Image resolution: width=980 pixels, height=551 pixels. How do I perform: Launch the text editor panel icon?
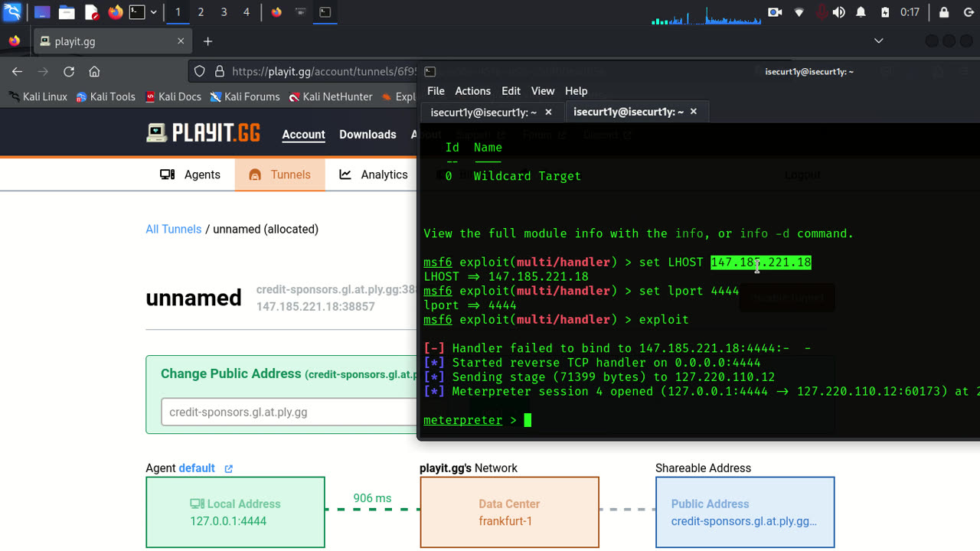pyautogui.click(x=91, y=12)
